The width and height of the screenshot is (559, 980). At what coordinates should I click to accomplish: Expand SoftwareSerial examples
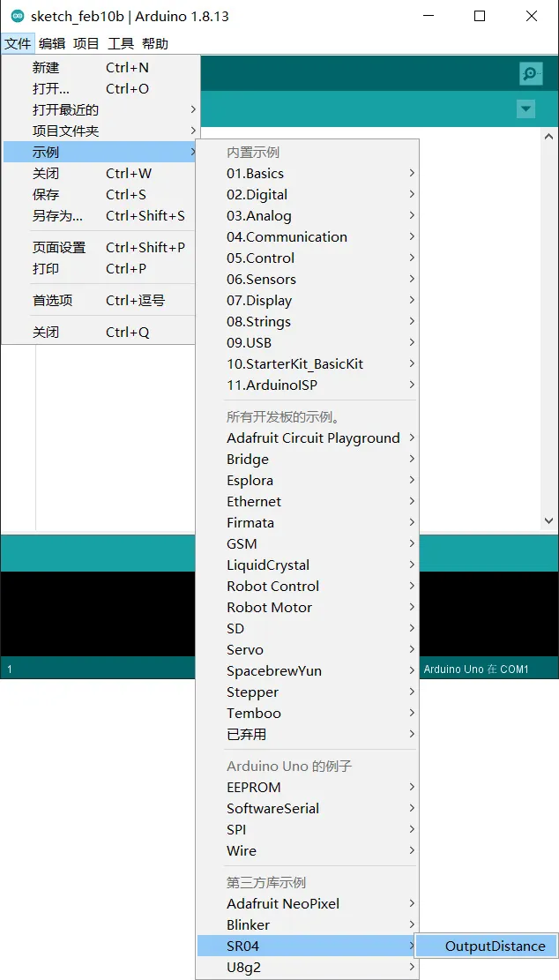(308, 809)
